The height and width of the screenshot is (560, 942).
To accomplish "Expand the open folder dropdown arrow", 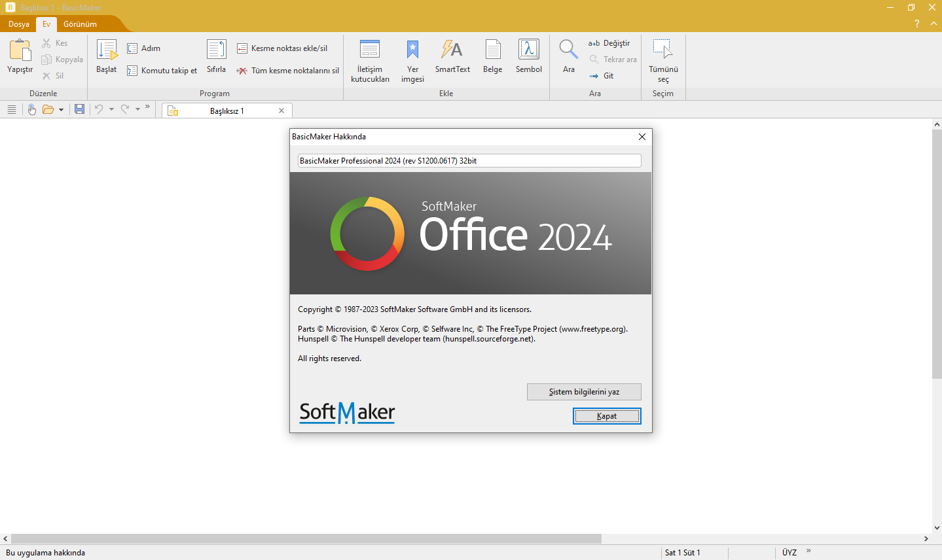I will pyautogui.click(x=61, y=109).
